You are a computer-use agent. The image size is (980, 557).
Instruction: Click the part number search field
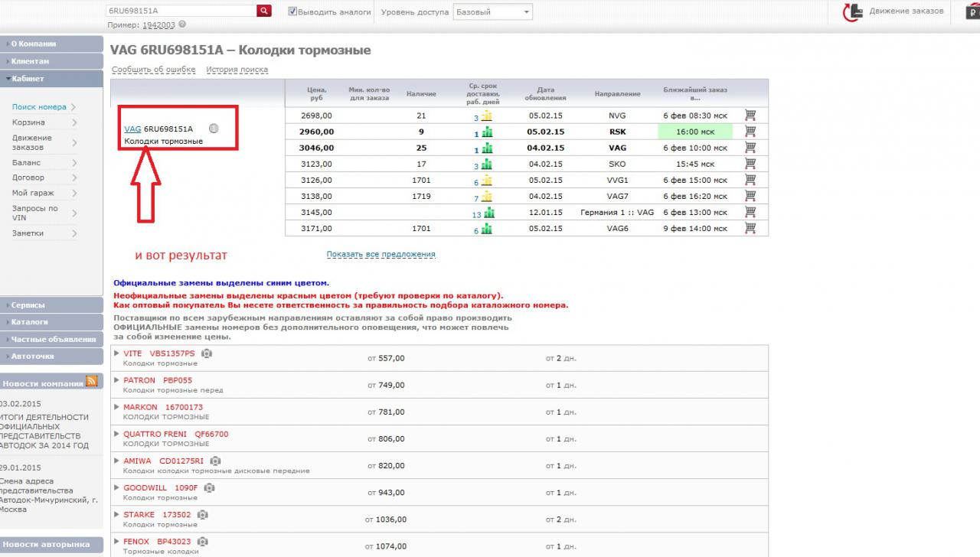[x=181, y=11]
